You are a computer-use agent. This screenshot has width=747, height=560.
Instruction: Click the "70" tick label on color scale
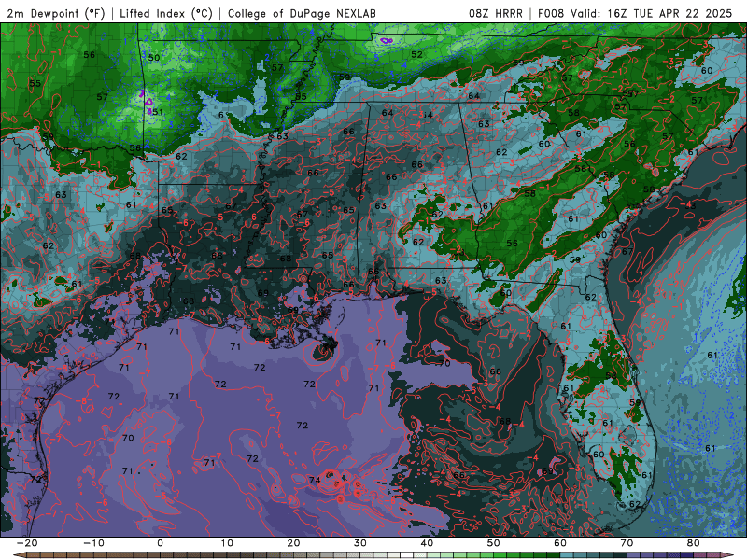tap(627, 543)
